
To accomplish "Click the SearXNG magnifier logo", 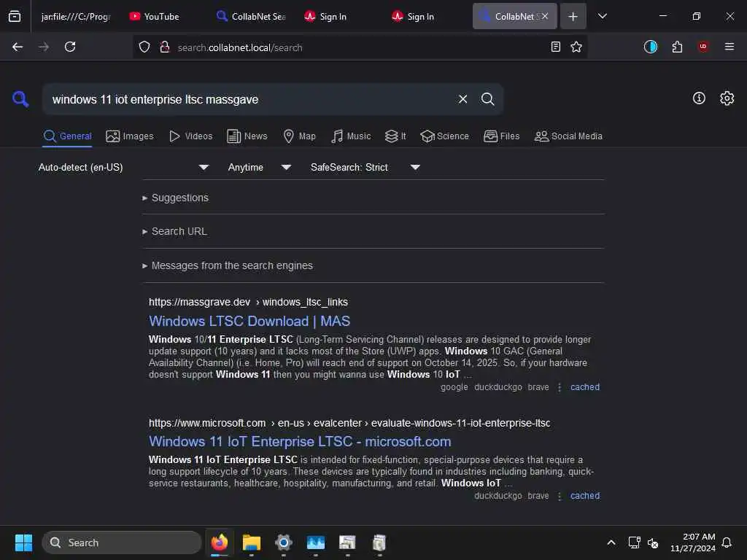I will (20, 99).
